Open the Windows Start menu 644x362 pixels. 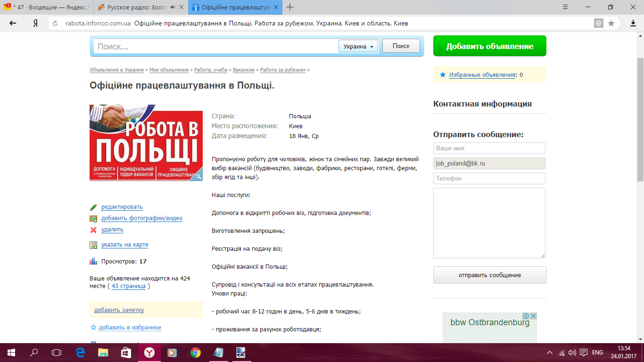coord(11,352)
